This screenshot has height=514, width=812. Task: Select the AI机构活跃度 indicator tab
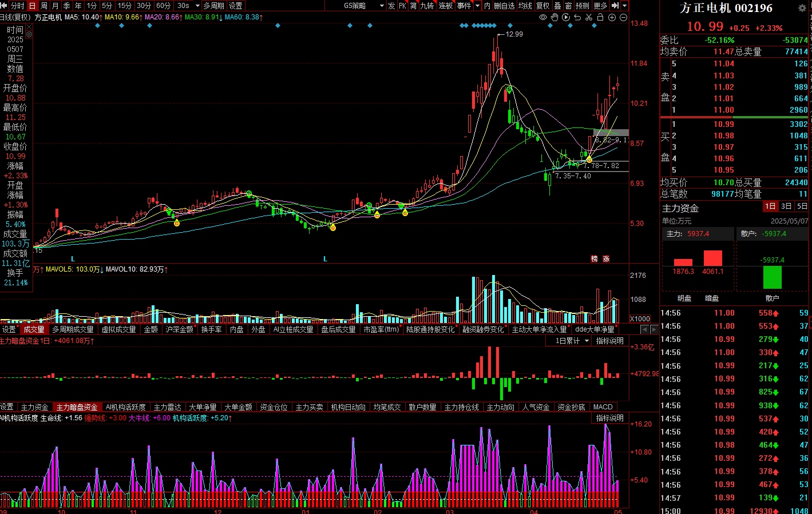point(125,407)
